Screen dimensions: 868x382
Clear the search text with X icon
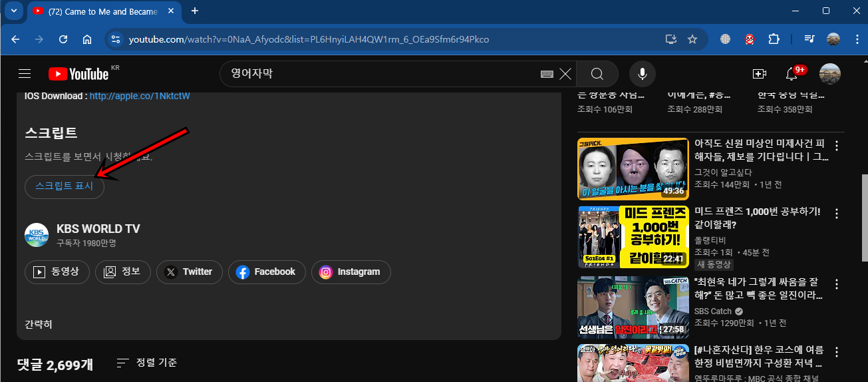[x=565, y=74]
